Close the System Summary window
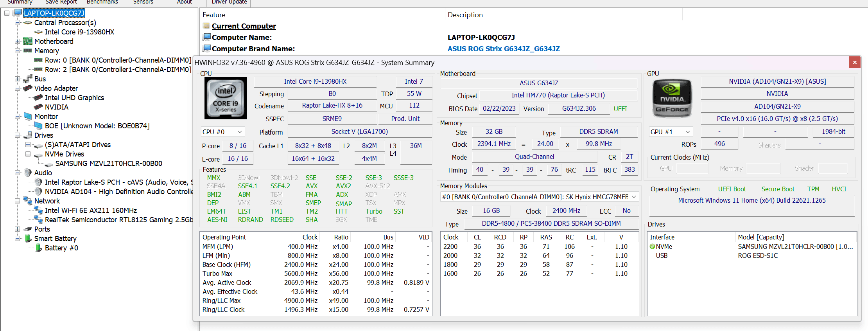 [x=855, y=63]
